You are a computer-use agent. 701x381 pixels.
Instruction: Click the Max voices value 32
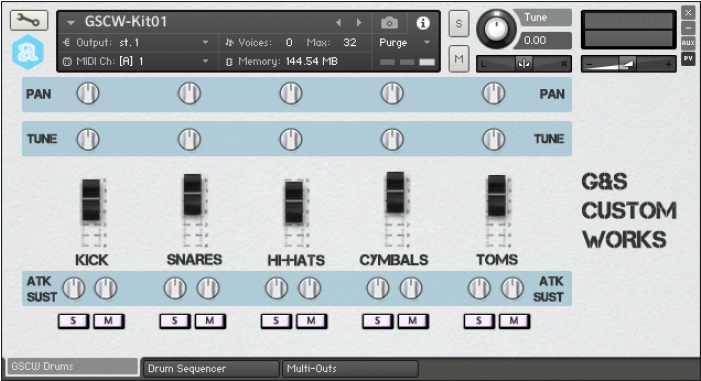pos(350,42)
